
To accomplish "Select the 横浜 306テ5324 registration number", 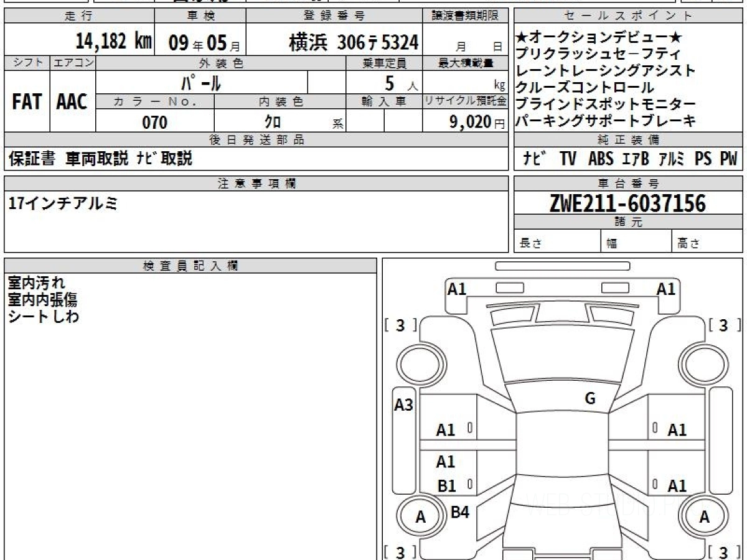I will (x=353, y=42).
